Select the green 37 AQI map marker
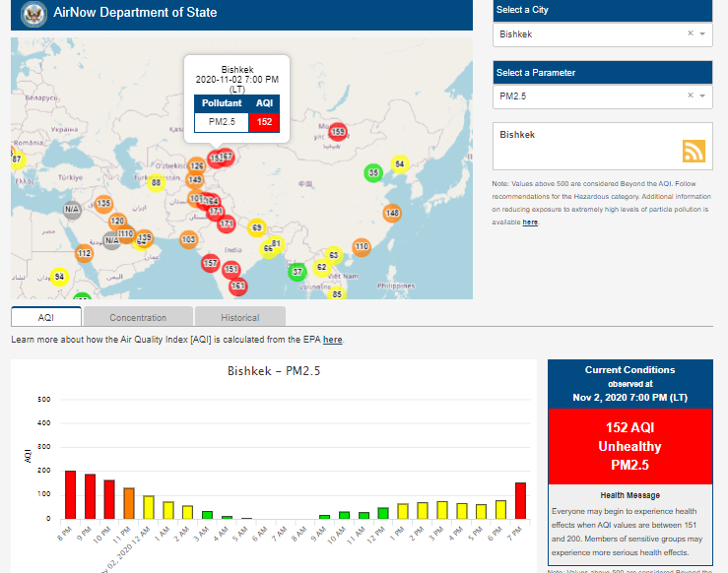The image size is (728, 573). click(x=298, y=271)
